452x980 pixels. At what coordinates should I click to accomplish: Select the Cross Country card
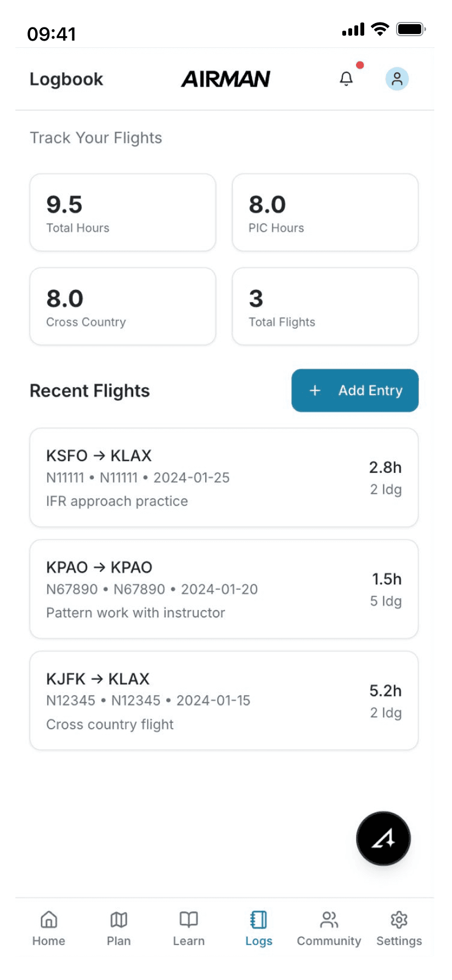(x=123, y=306)
